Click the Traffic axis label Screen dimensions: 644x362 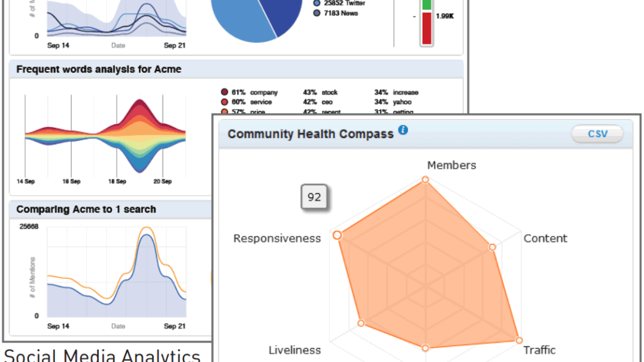(x=539, y=350)
